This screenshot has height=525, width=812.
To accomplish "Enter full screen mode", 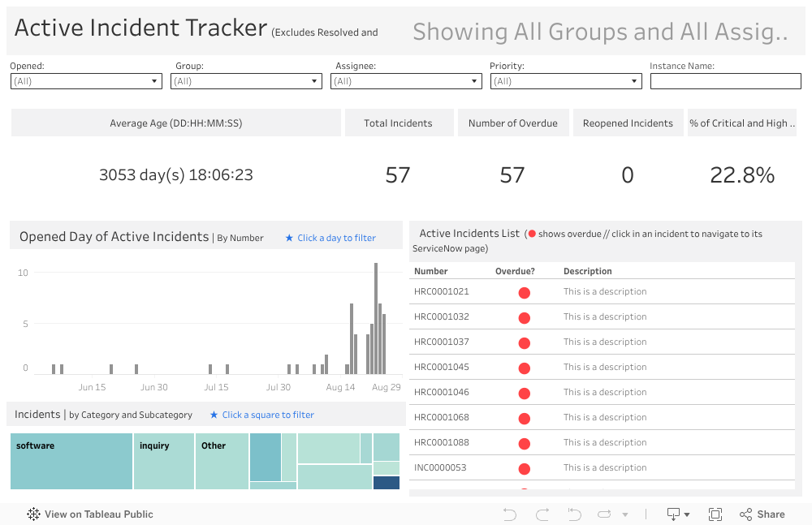I will [715, 514].
